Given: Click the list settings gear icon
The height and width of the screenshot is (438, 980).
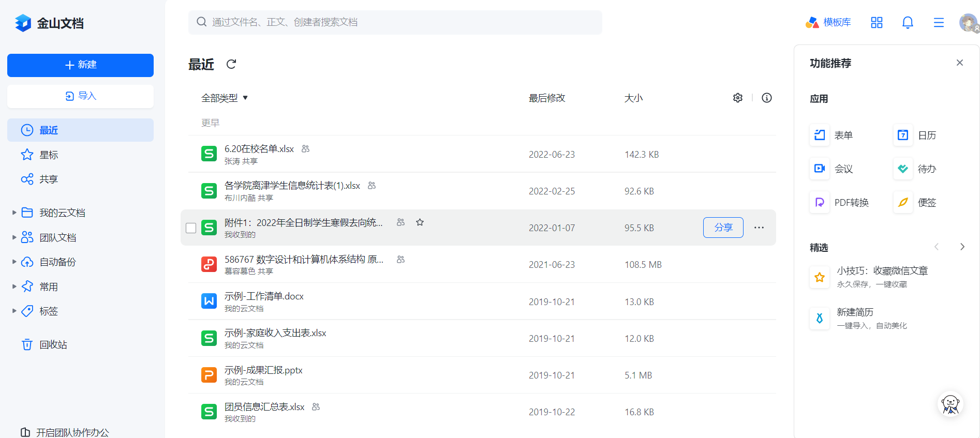Looking at the screenshot, I should click(738, 98).
